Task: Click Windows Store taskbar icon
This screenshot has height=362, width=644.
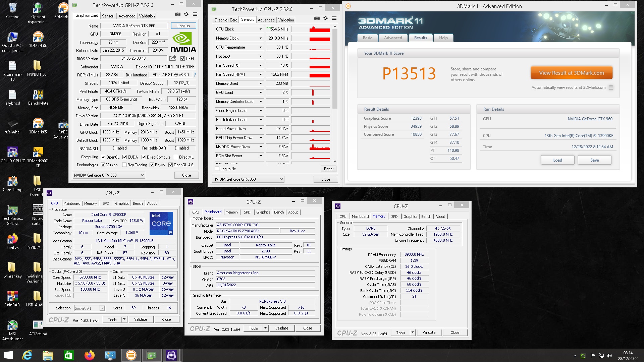Action: click(x=68, y=355)
